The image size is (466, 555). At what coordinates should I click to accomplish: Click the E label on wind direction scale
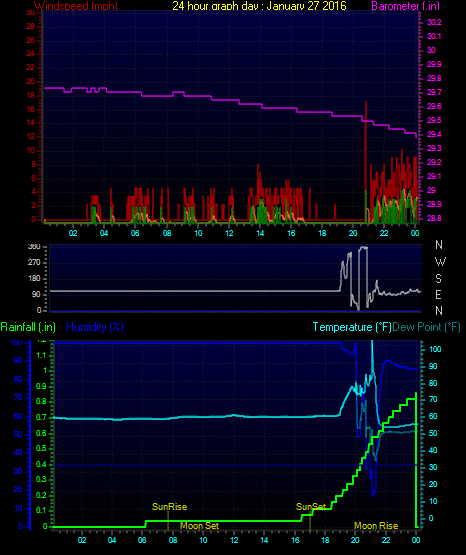438,294
